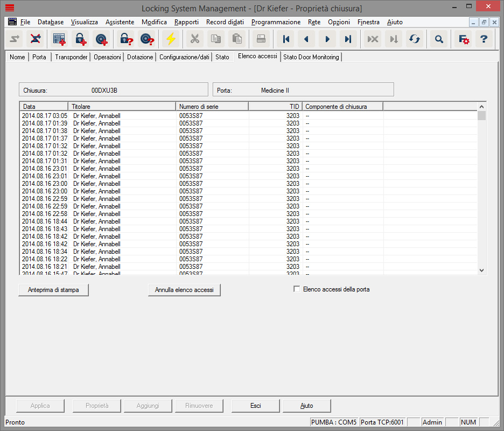
Task: Click the Esci button
Action: tap(255, 406)
